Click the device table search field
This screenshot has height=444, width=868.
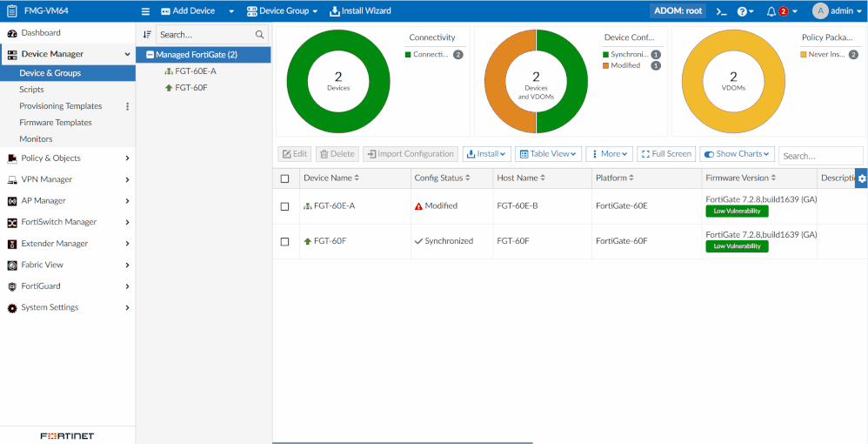pyautogui.click(x=820, y=156)
